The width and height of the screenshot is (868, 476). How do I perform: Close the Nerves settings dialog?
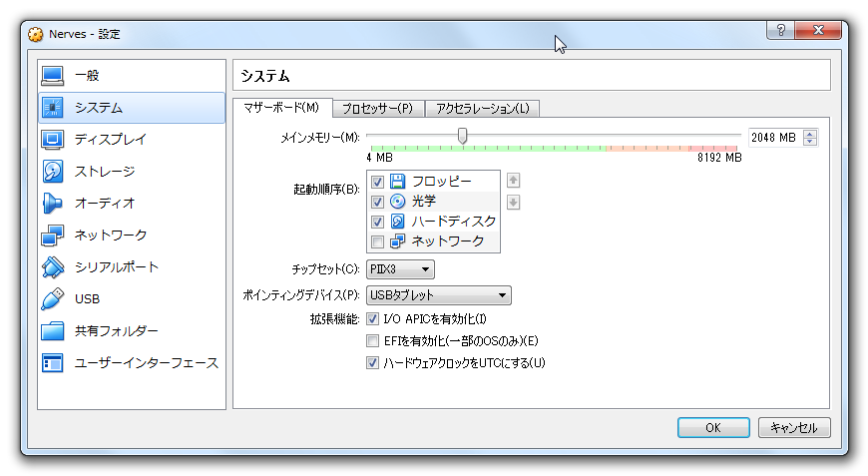[x=818, y=30]
